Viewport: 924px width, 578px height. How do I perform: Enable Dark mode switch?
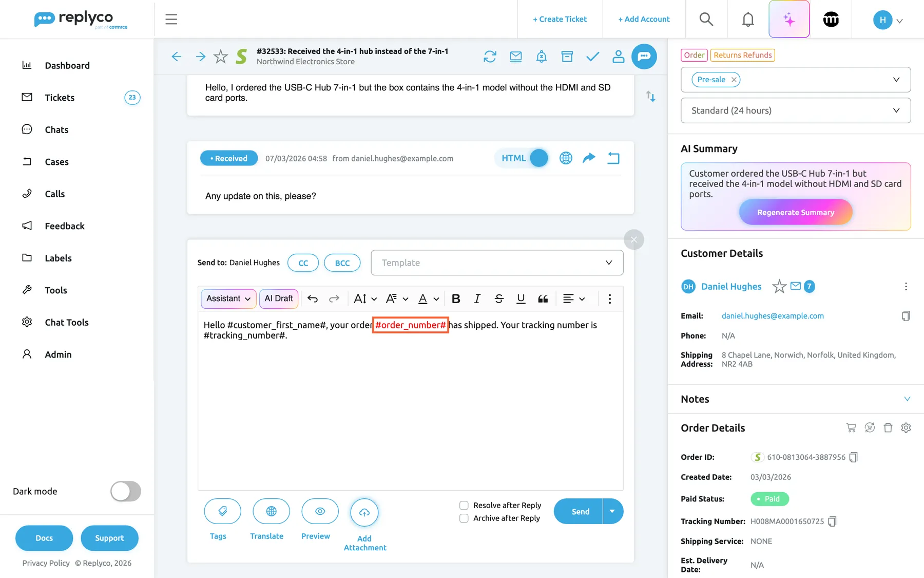coord(125,491)
